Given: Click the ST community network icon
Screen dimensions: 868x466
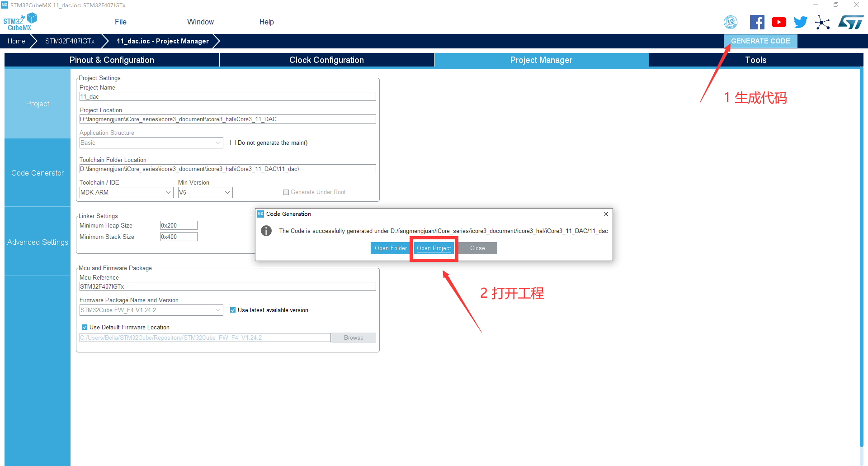Looking at the screenshot, I should pos(822,22).
